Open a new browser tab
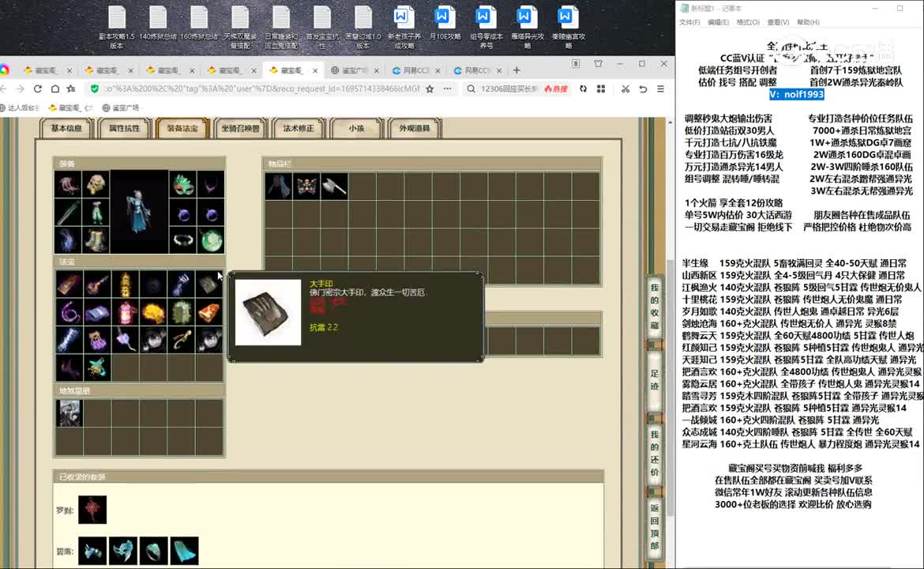 point(516,70)
